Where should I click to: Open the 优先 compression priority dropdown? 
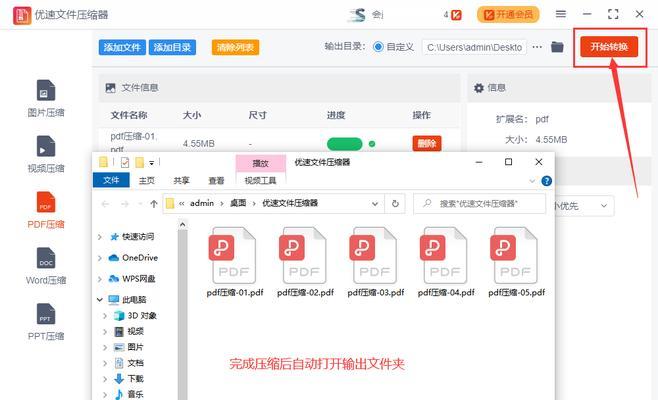pos(604,206)
